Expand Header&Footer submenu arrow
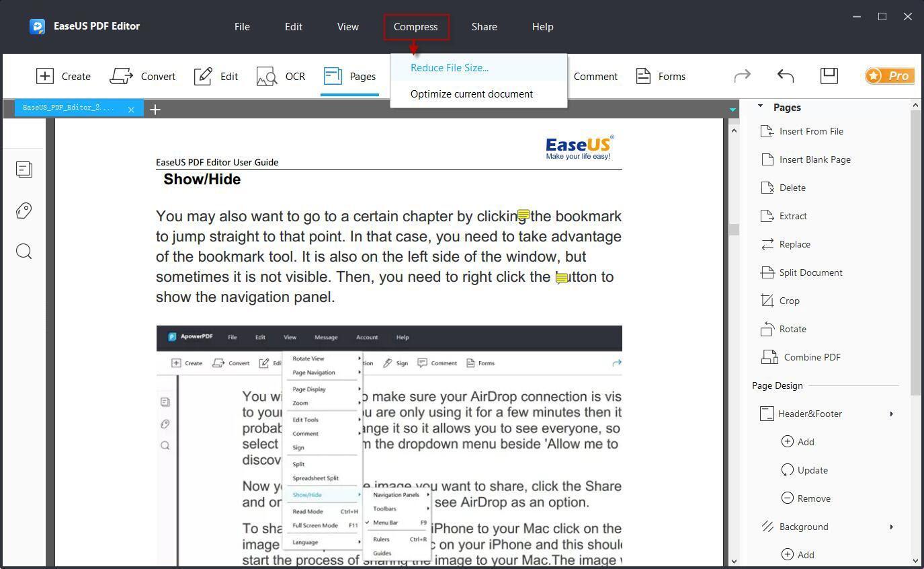This screenshot has width=924, height=569. [x=892, y=414]
